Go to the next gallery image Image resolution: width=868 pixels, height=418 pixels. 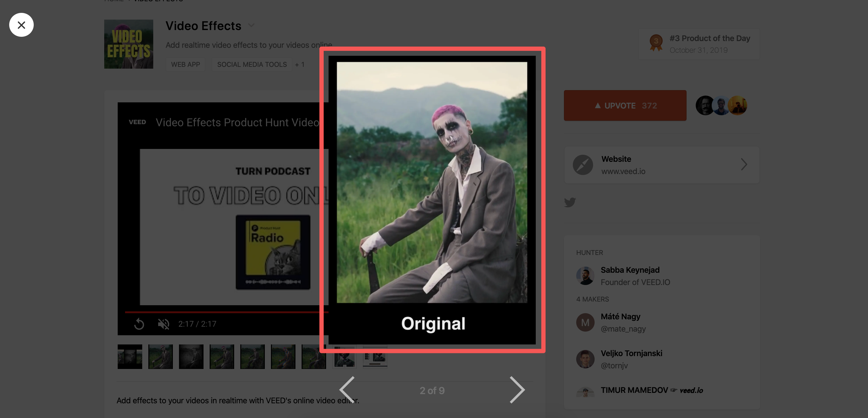pyautogui.click(x=517, y=390)
